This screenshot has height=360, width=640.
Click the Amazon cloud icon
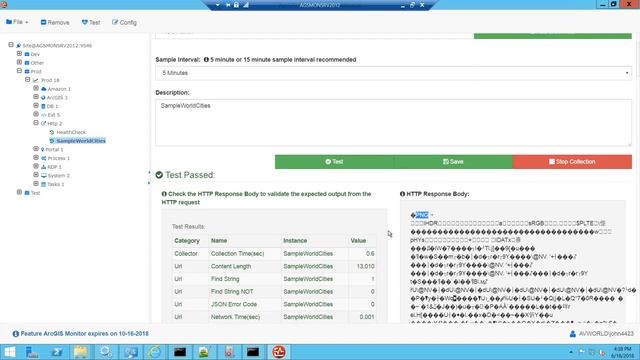tap(44, 89)
